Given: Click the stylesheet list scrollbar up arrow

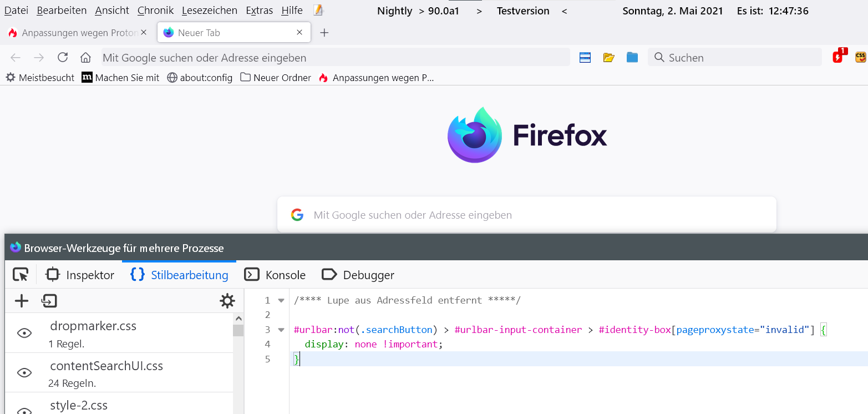Looking at the screenshot, I should pos(238,319).
